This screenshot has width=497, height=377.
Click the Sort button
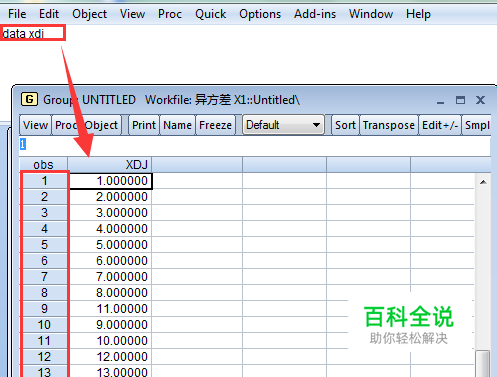[x=345, y=125]
